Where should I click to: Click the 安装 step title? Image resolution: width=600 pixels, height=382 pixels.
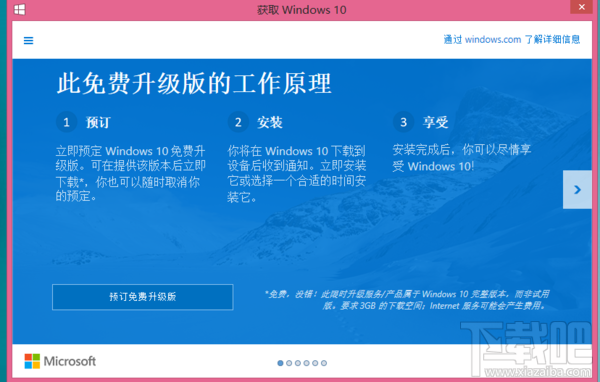(270, 122)
